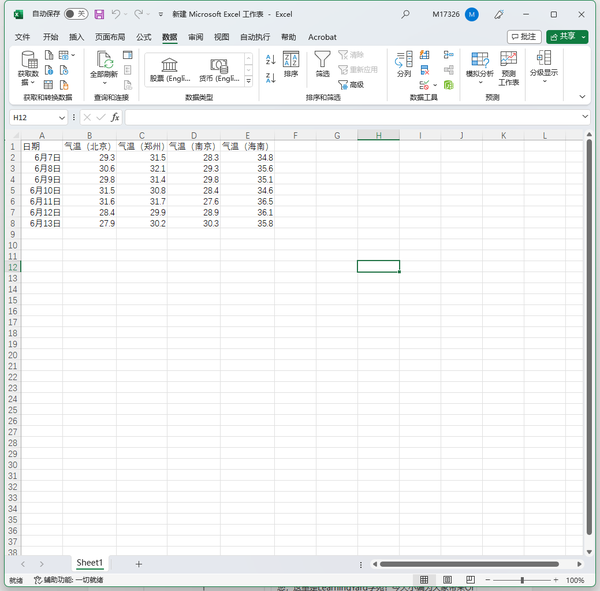Sort descending with Z-A icon
Viewport: 600px width, 591px height.
(x=271, y=78)
